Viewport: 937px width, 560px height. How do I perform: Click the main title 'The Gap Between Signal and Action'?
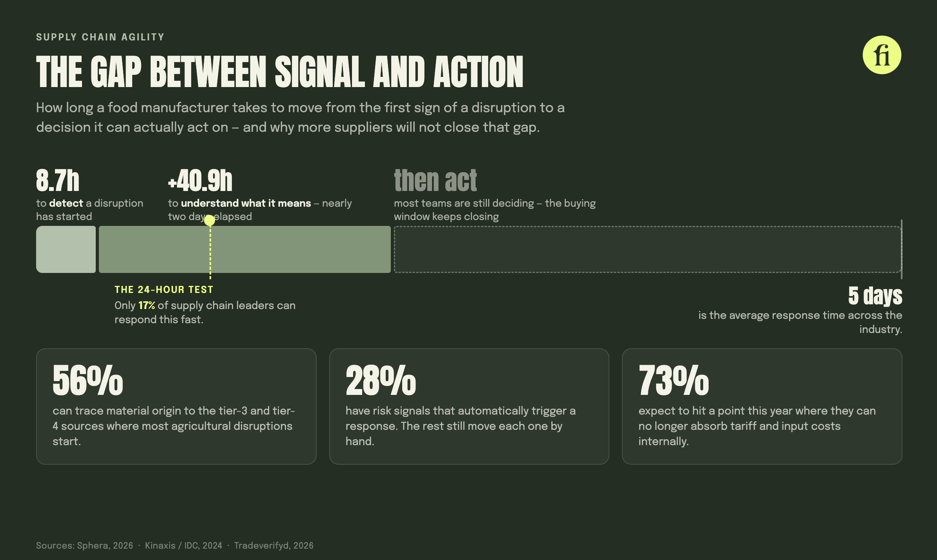[x=280, y=71]
